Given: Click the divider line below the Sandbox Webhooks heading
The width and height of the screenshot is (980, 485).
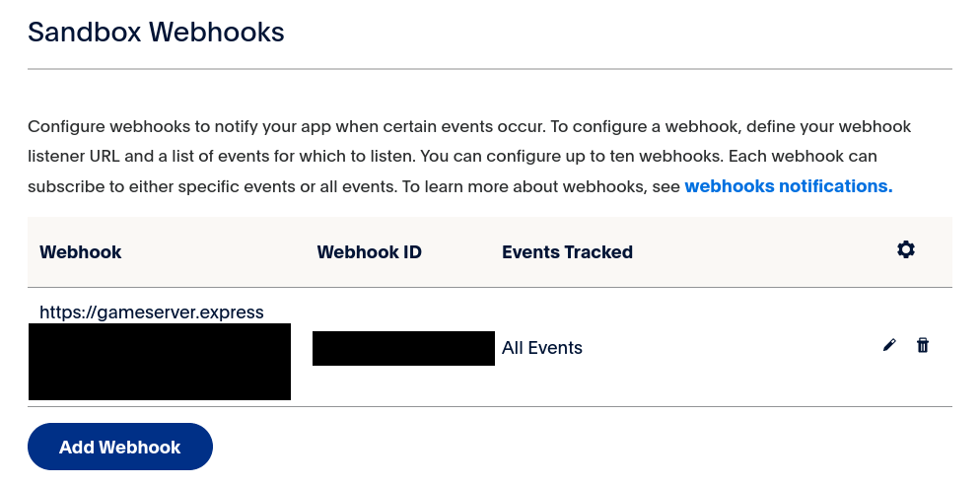Looking at the screenshot, I should [490, 69].
